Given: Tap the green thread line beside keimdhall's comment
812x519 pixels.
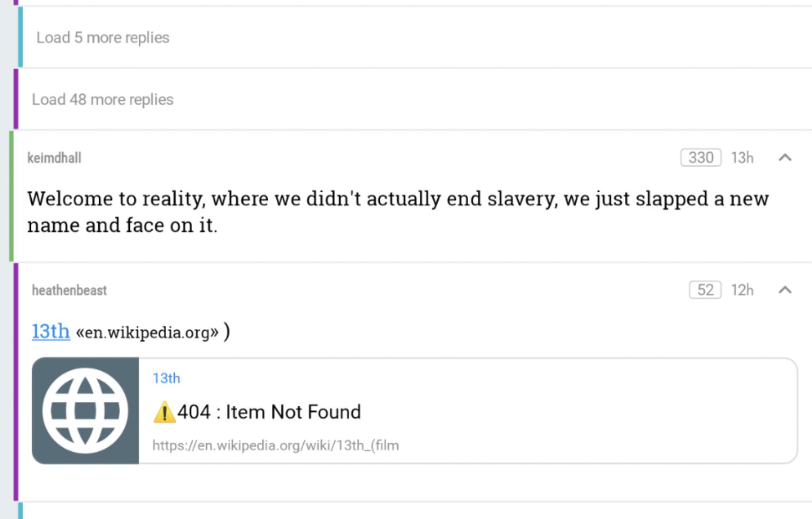Looking at the screenshot, I should click(11, 194).
